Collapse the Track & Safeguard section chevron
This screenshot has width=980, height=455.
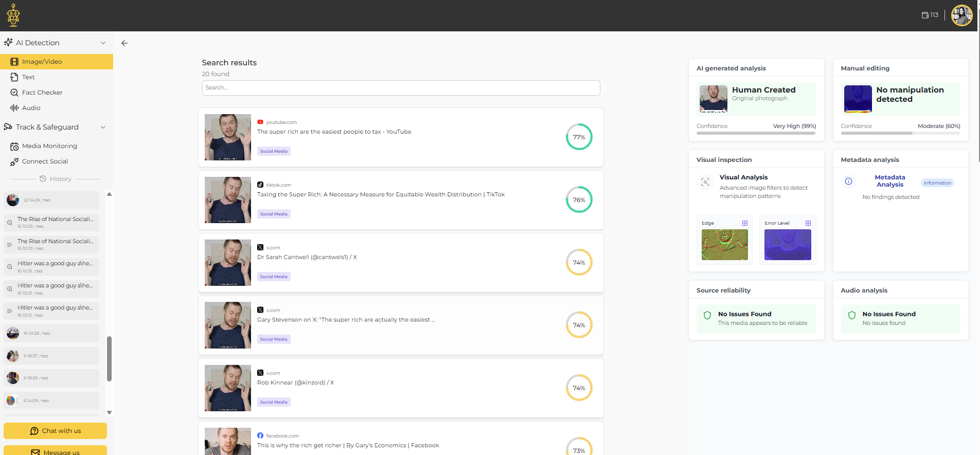103,127
